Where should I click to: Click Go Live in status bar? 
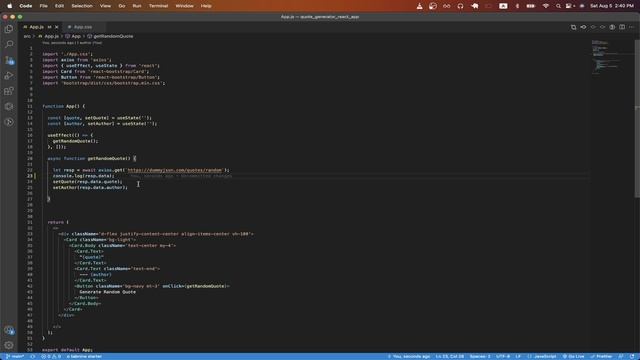click(573, 356)
